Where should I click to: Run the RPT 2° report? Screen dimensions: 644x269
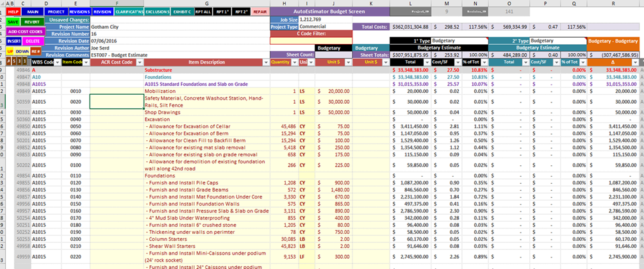241,12
